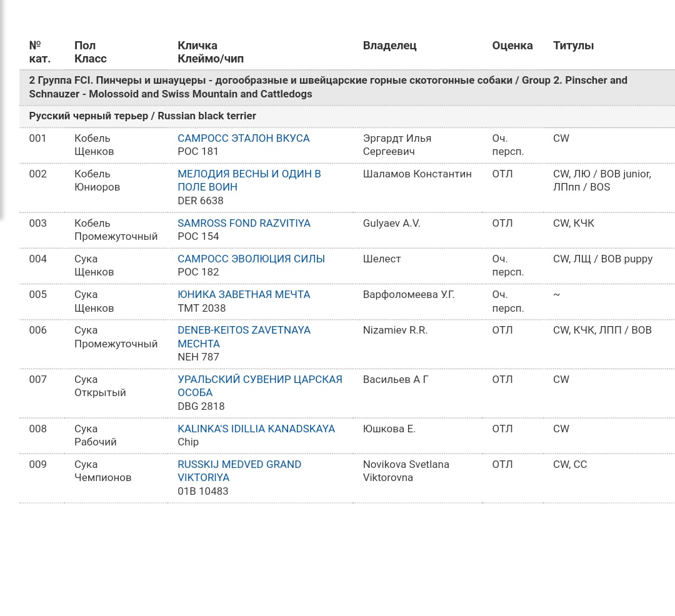Click owner Шелест
675x616 pixels.
pos(382,259)
